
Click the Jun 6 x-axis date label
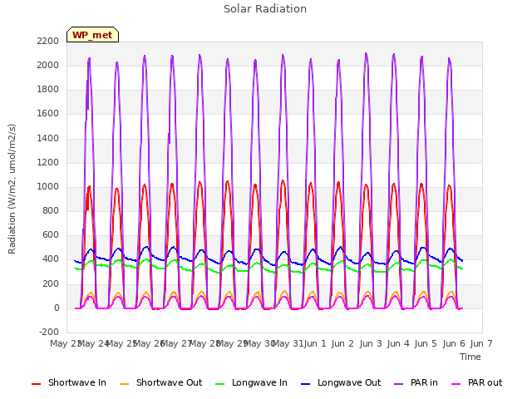click(454, 343)
